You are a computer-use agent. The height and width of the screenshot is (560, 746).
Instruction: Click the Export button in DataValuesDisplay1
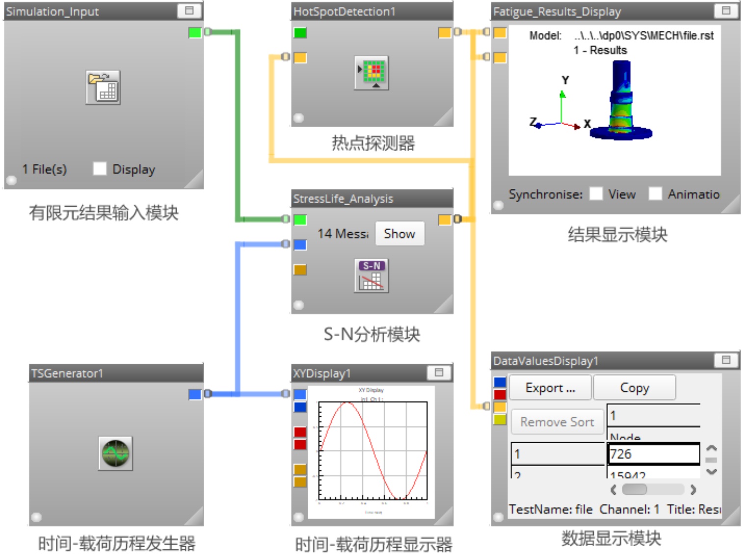click(550, 388)
